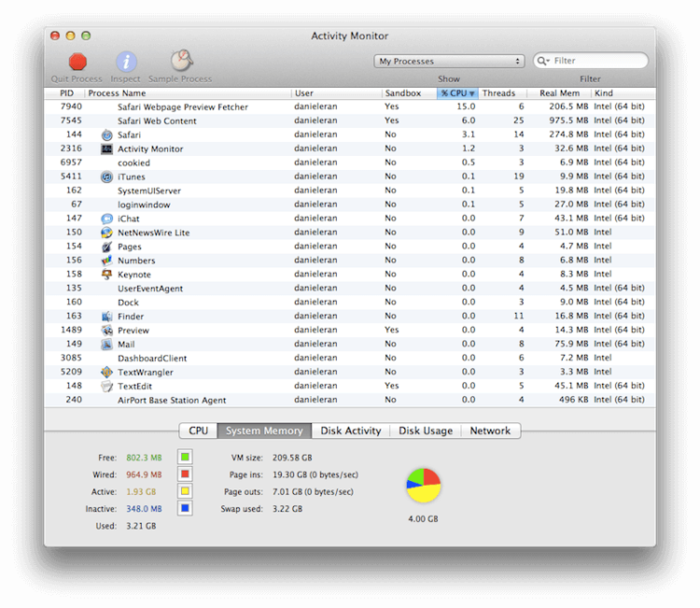Select the NetNewsWire Lite globe icon
Image resolution: width=700 pixels, height=608 pixels.
click(106, 233)
